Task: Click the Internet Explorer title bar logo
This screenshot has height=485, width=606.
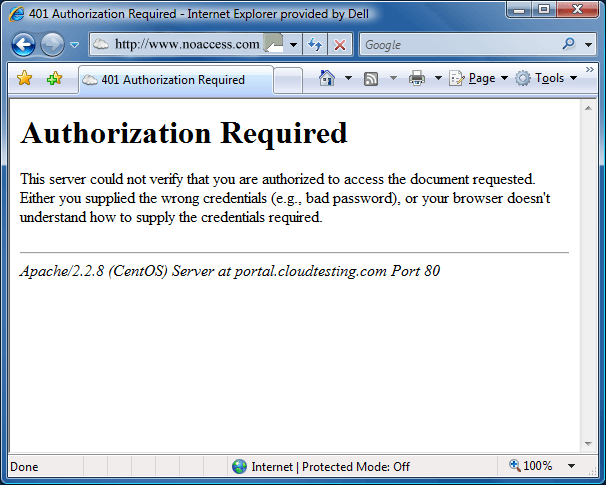Action: 17,14
